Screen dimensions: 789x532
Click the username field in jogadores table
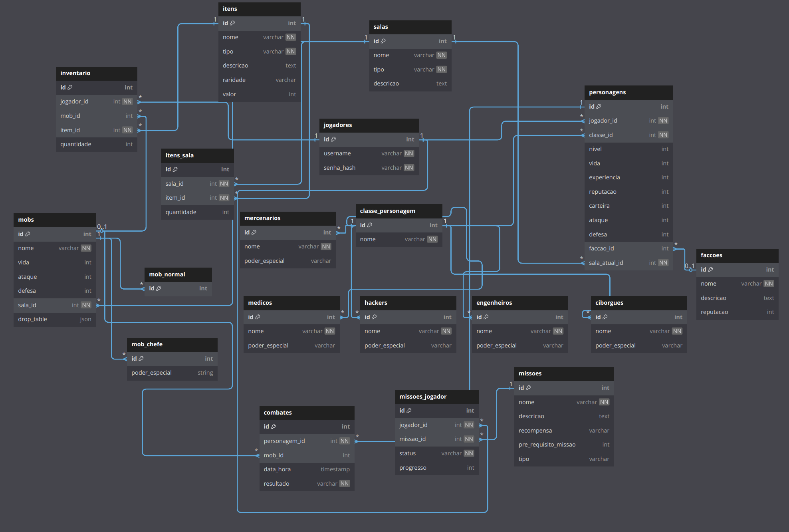369,153
